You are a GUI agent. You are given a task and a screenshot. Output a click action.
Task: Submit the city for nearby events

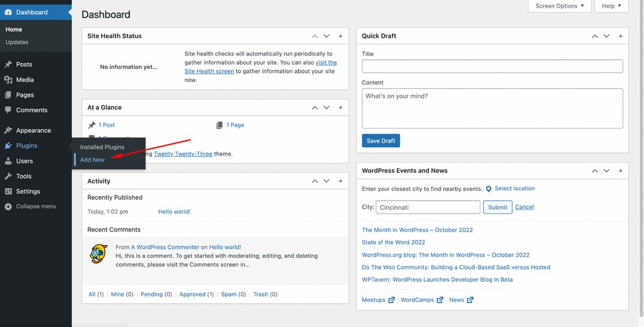click(498, 207)
